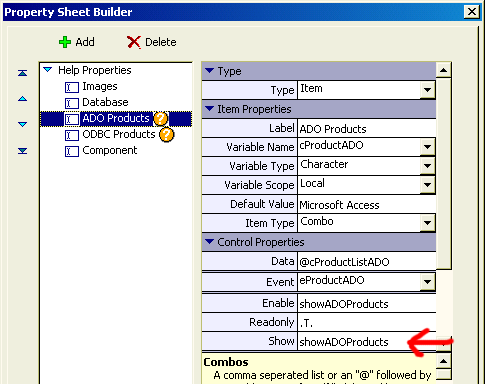This screenshot has width=485, height=384.
Task: Close the Property Sheet Builder window
Action: pyautogui.click(x=472, y=12)
